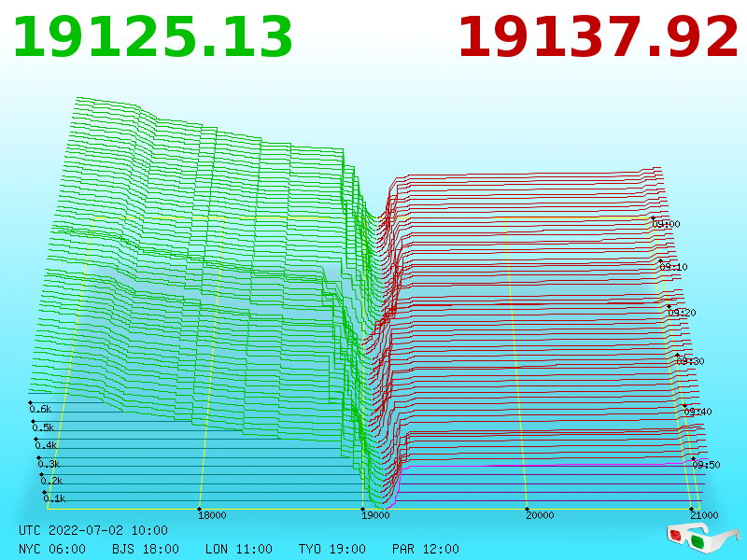Click the red ask price 19137.92
Viewport: 747px width, 560px height.
pos(598,37)
